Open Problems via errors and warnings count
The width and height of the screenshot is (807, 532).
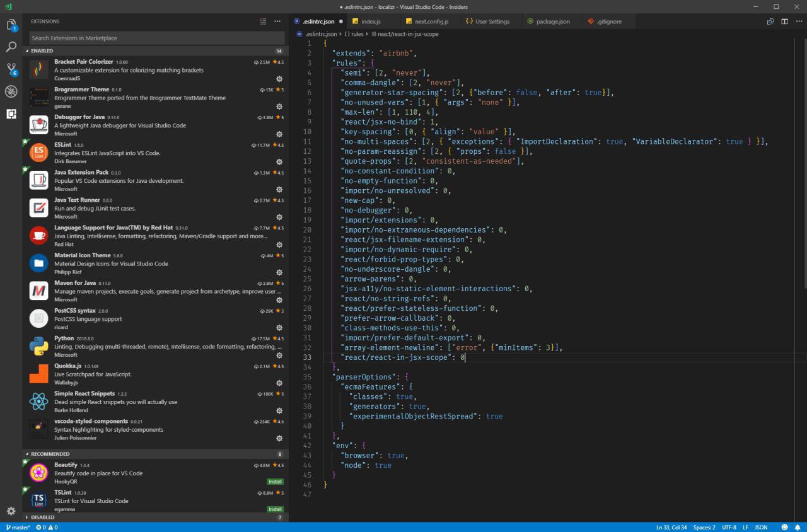(x=47, y=527)
